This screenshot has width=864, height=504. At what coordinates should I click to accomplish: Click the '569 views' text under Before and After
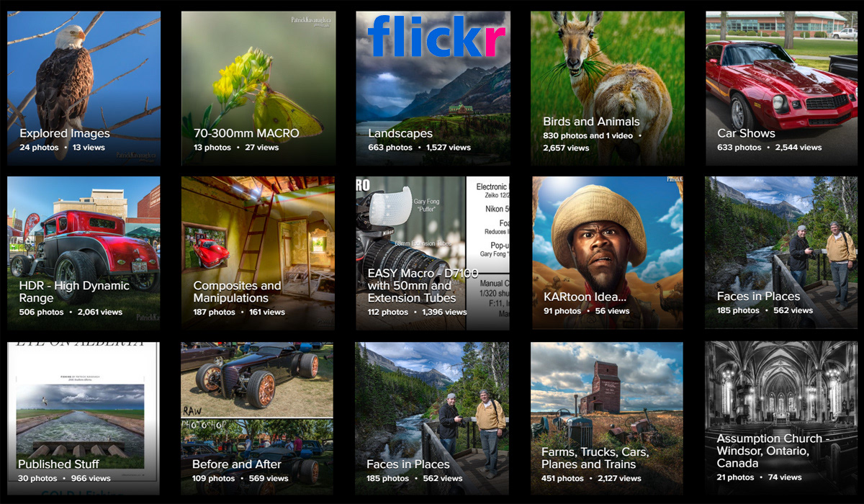pyautogui.click(x=269, y=478)
